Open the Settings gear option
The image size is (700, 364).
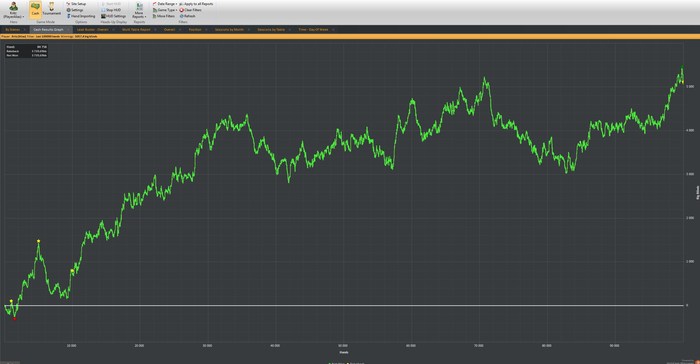75,10
